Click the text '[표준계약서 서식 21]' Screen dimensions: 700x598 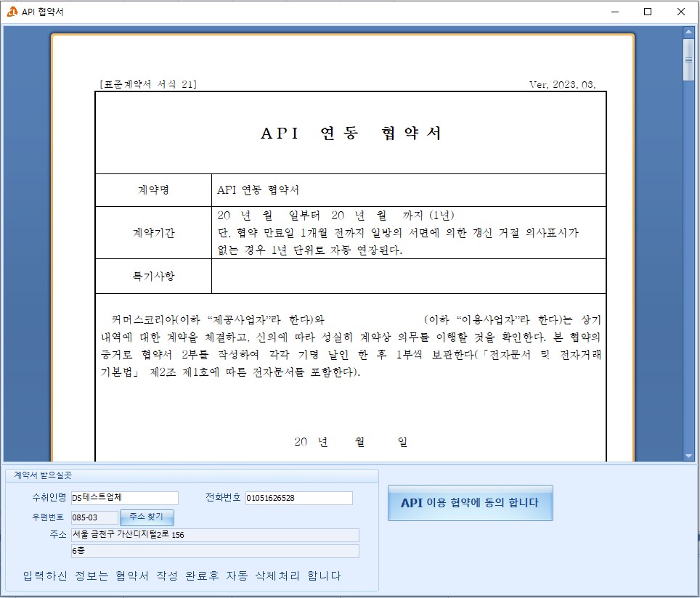point(148,84)
